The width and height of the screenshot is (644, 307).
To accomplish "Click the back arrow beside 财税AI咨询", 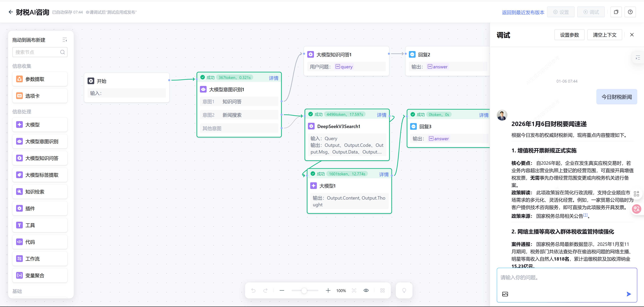I will click(x=11, y=12).
